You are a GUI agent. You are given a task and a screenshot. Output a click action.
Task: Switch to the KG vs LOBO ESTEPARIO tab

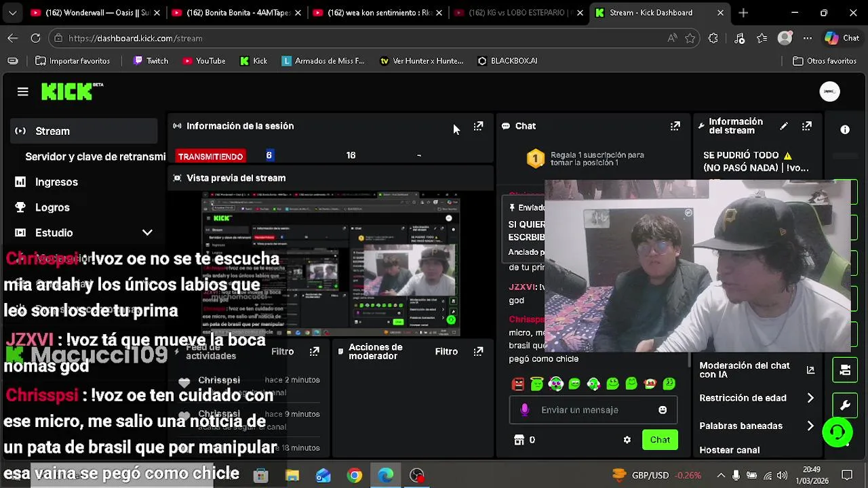tap(519, 12)
